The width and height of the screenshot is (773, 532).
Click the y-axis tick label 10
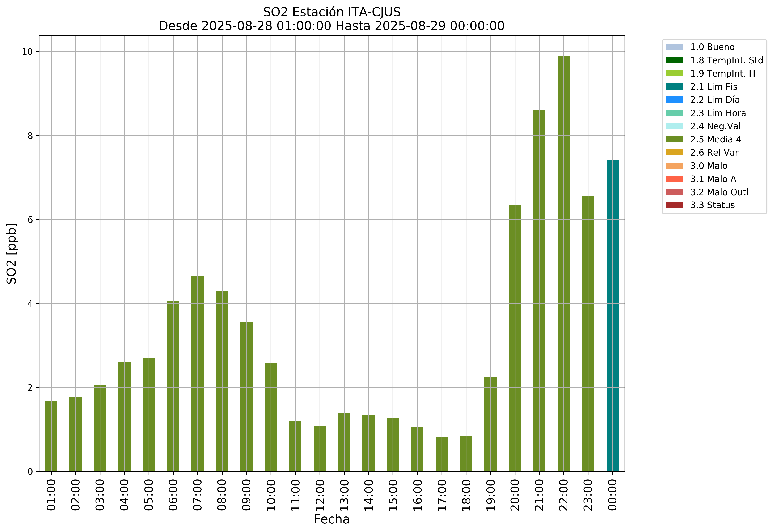(27, 52)
